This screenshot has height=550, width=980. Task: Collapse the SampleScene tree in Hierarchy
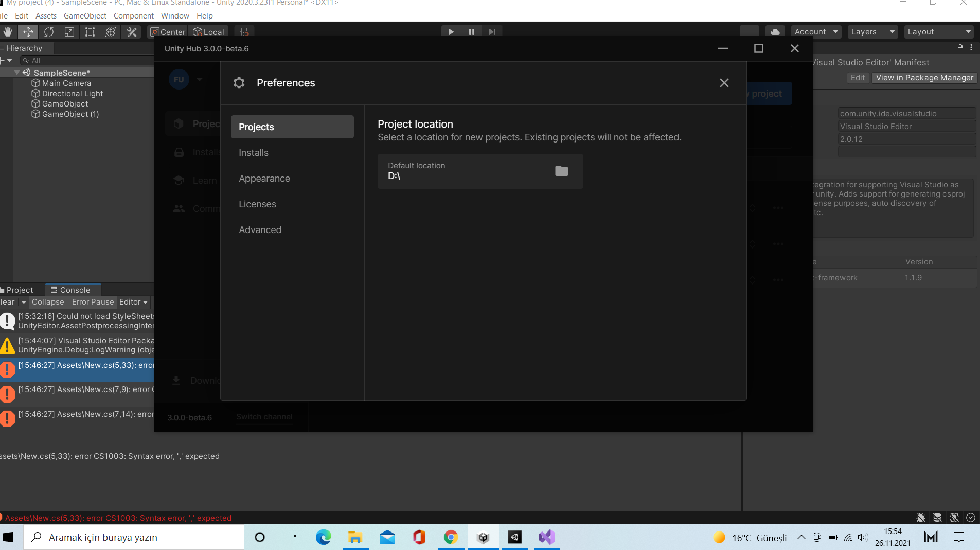(x=17, y=73)
